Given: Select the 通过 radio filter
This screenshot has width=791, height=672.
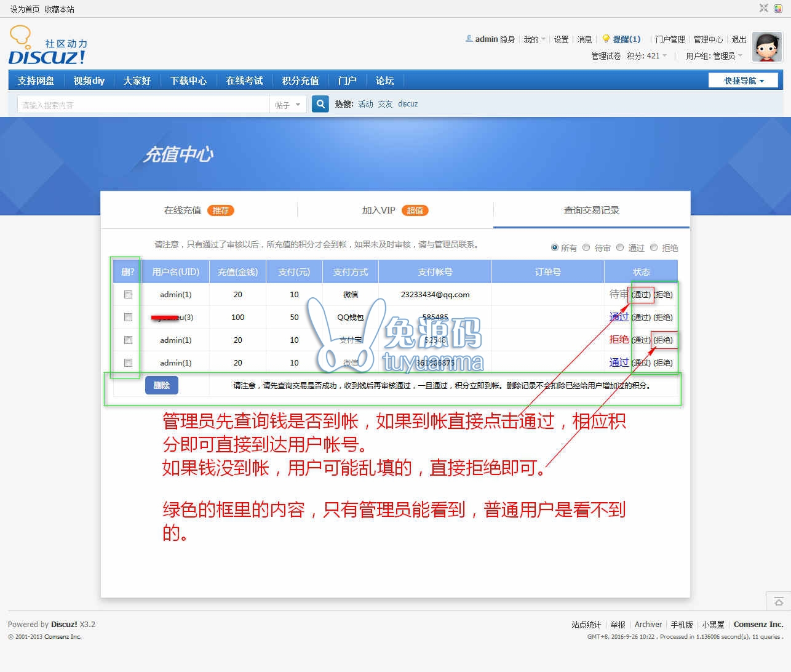Looking at the screenshot, I should [620, 247].
